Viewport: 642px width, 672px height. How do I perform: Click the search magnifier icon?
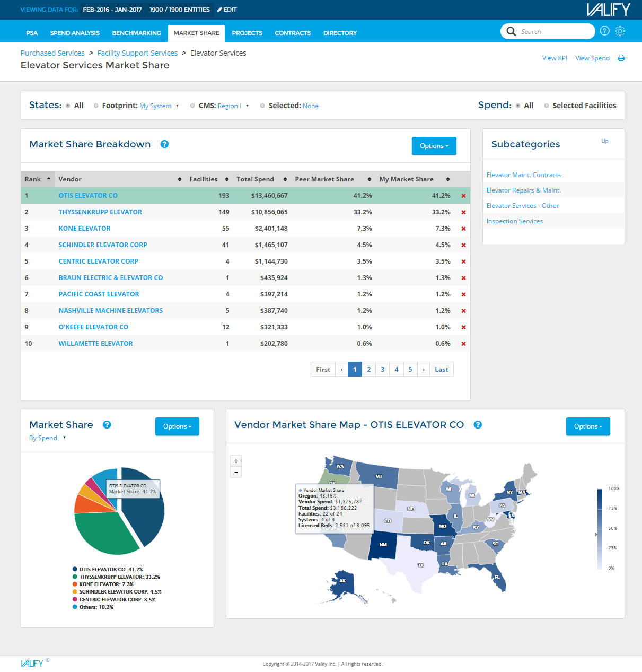(511, 31)
